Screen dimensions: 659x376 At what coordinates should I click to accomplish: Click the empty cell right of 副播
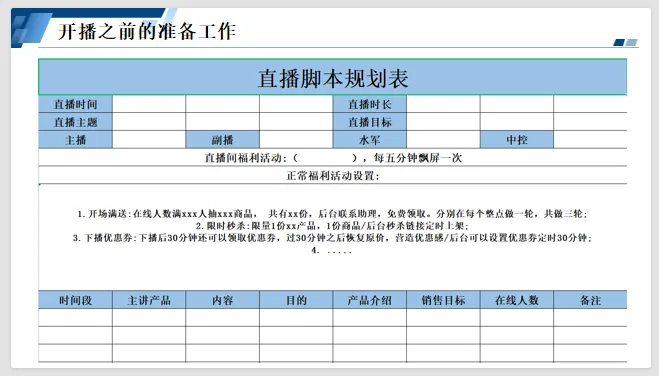click(x=296, y=140)
